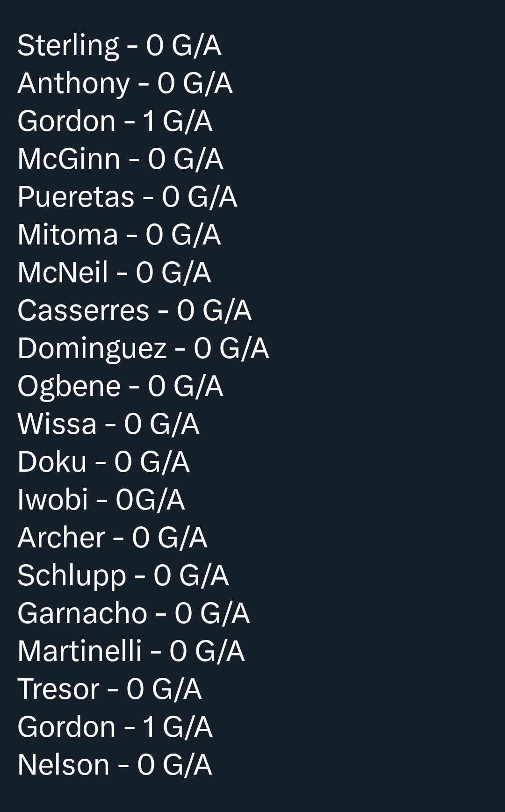Click the Schlupp - 0 G/A entry
Screen dimensions: 505x812
pos(123,575)
